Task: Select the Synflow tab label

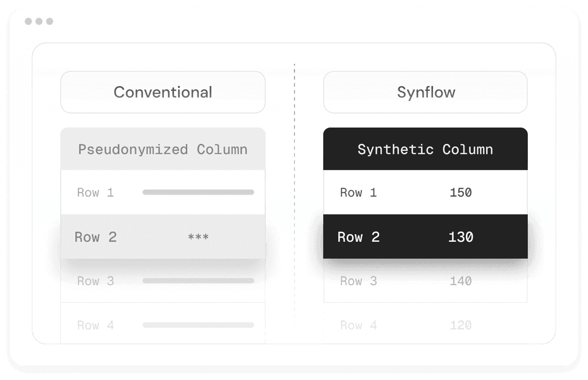Action: (x=425, y=92)
